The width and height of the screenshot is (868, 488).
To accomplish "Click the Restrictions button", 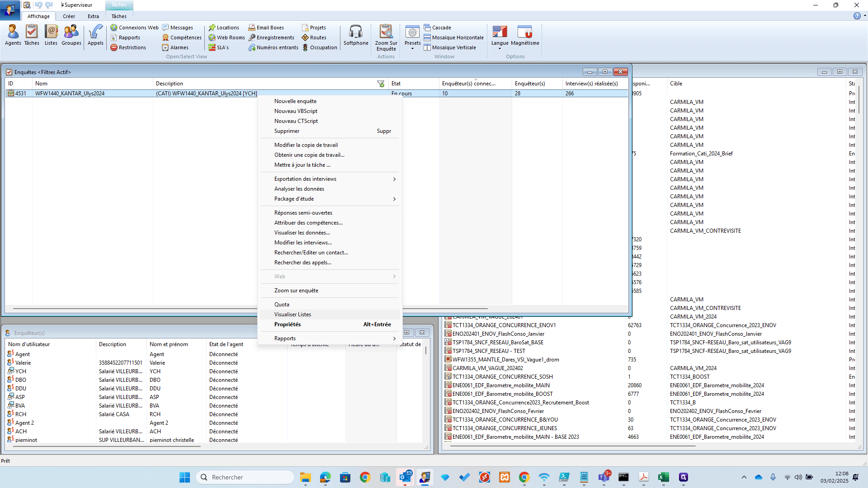I will (x=128, y=47).
